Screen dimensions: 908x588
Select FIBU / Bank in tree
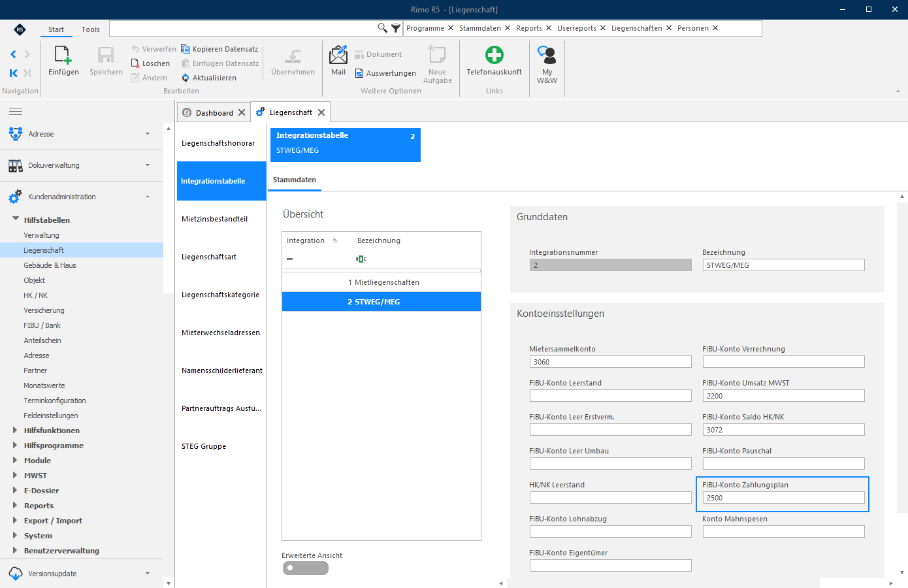click(x=42, y=325)
